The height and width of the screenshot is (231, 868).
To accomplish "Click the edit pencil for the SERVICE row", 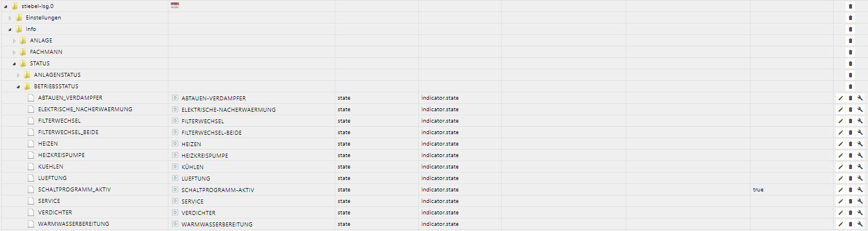I will (x=840, y=201).
